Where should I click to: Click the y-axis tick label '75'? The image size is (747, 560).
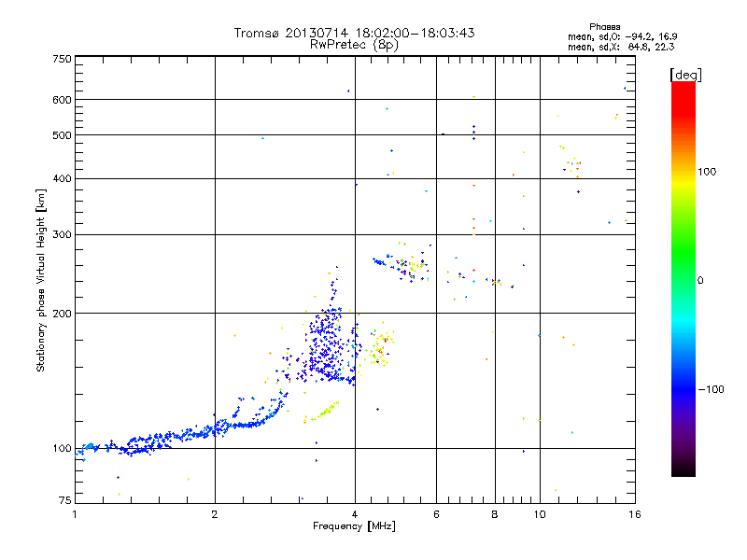click(x=65, y=500)
